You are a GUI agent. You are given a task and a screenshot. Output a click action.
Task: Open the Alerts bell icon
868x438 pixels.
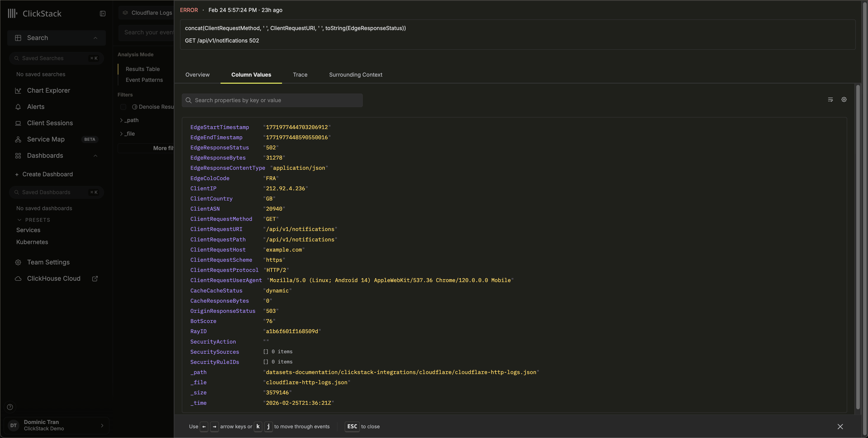point(18,107)
